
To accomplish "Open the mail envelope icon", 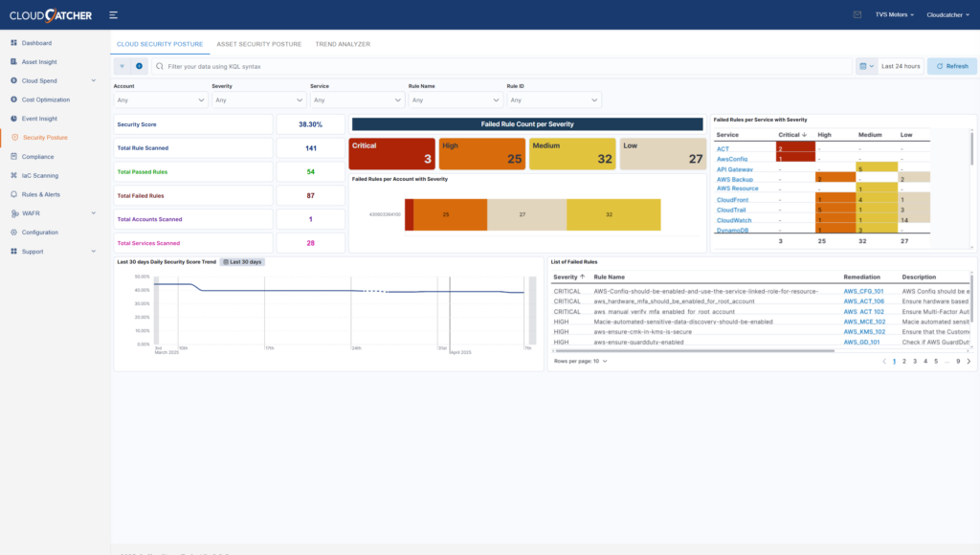I will pos(857,14).
